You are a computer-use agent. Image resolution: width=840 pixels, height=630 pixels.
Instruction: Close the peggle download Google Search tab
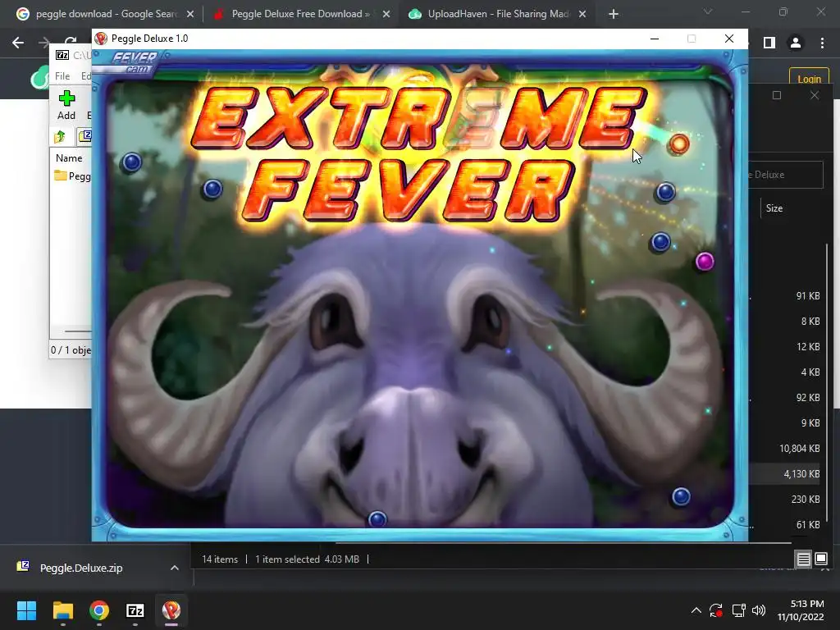[x=190, y=15]
